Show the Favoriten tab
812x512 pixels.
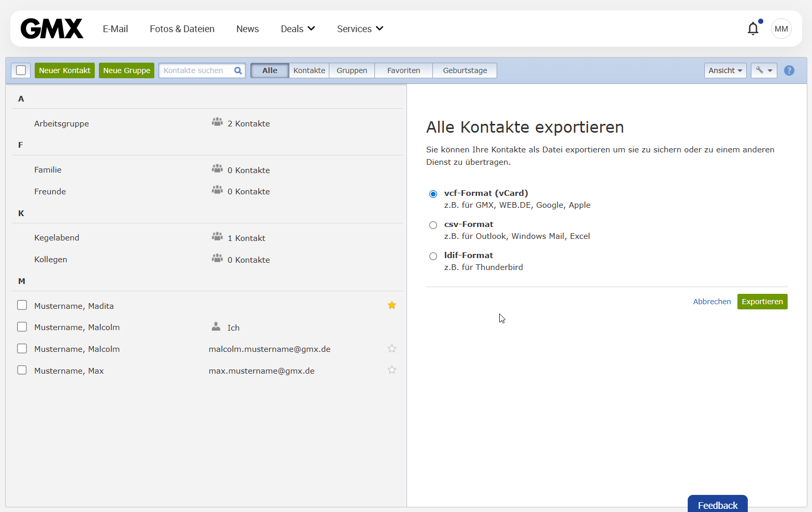coord(403,70)
